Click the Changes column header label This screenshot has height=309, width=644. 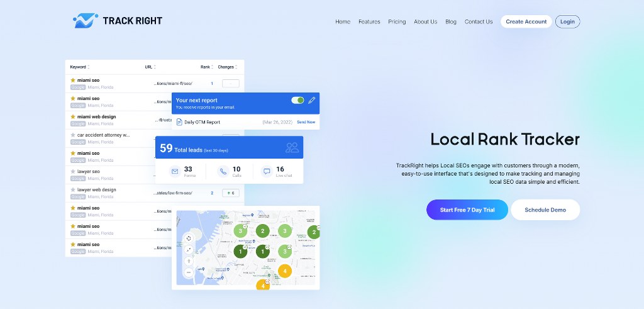226,67
